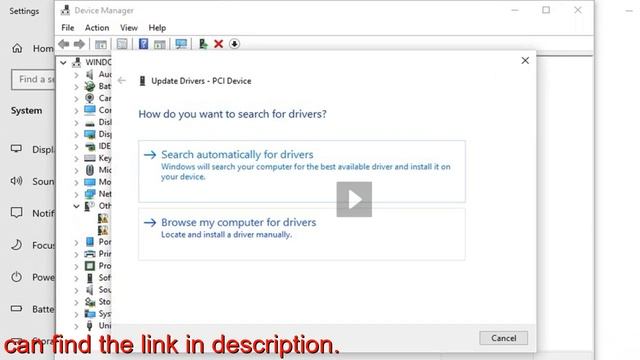640x360 pixels.
Task: Open the Help toolbar icon with question mark
Action: [143, 44]
